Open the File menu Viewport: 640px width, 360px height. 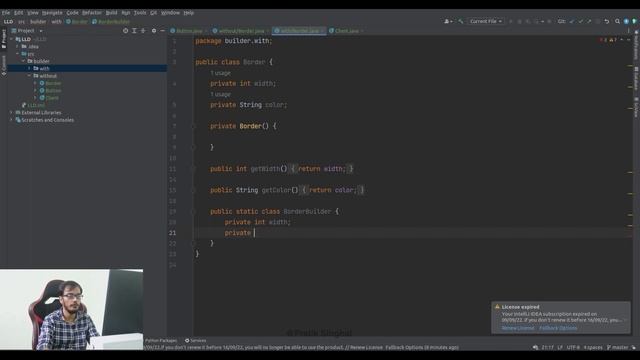(6, 13)
